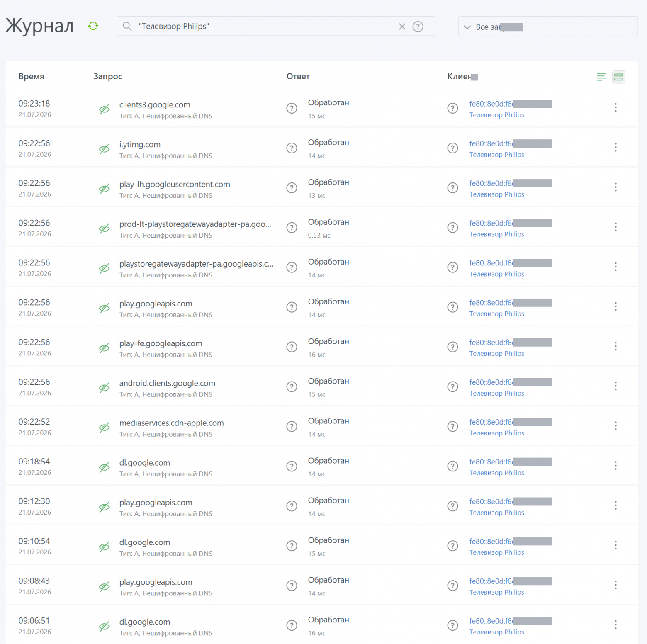Refresh the journal with the green arrows icon
This screenshot has width=647, height=644.
pos(93,26)
